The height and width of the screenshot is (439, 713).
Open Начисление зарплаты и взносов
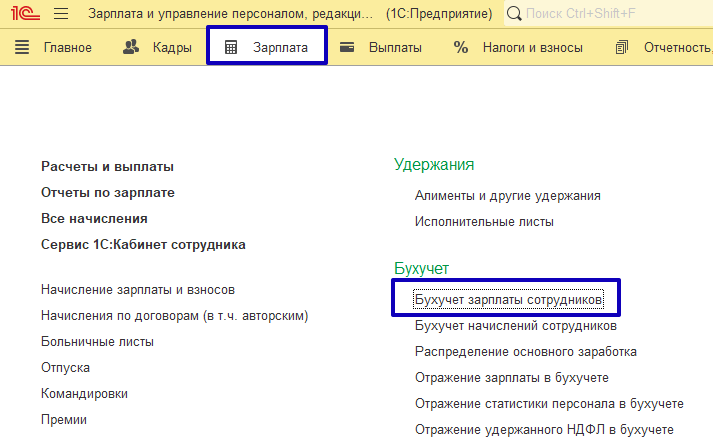coord(138,290)
